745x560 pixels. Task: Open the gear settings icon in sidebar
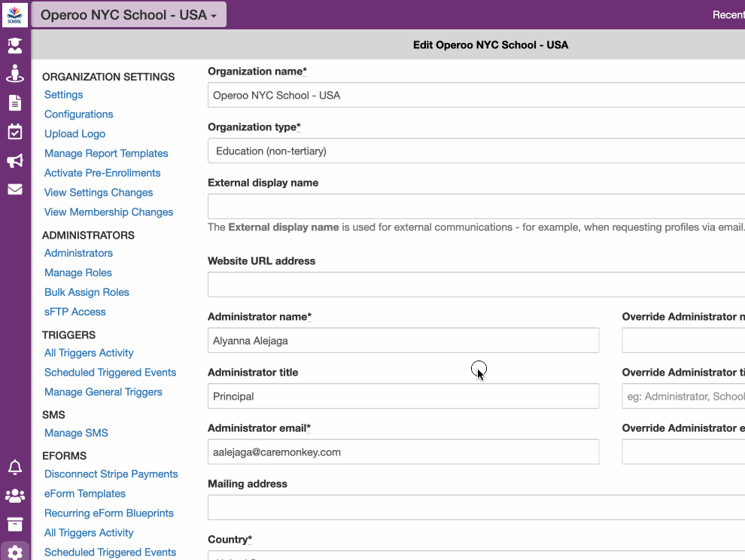tap(15, 552)
